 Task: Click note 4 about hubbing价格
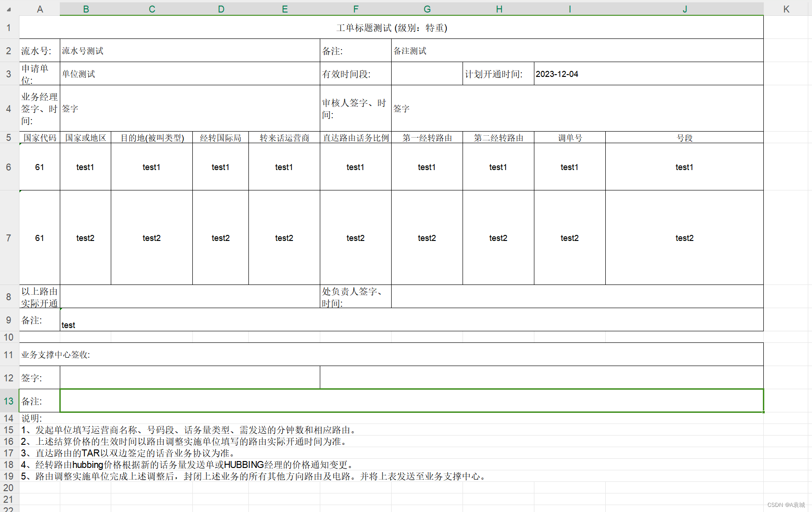click(x=188, y=464)
